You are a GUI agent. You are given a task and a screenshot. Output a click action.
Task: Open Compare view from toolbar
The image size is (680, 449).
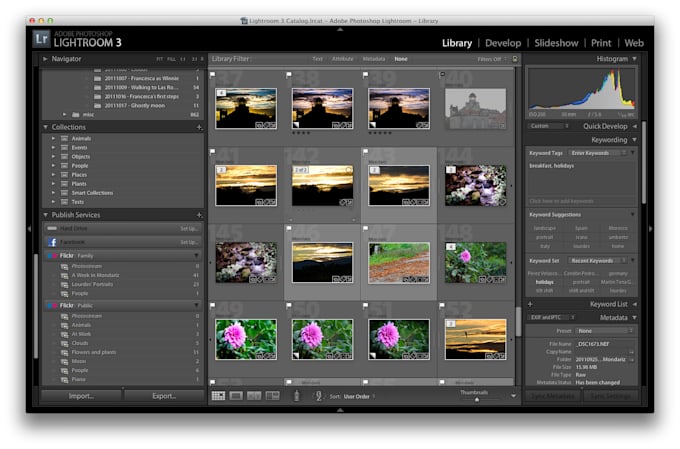254,396
